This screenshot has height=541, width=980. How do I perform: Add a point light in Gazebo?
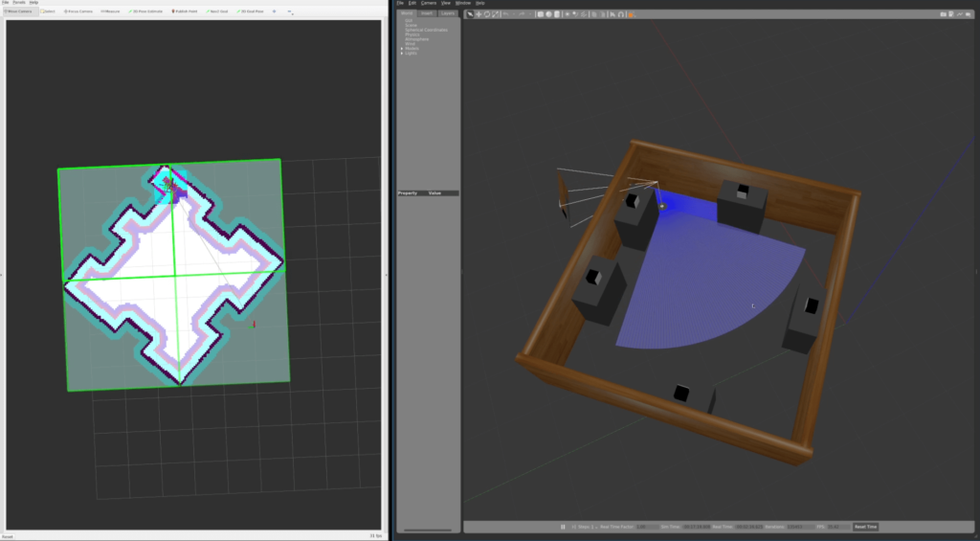[568, 14]
